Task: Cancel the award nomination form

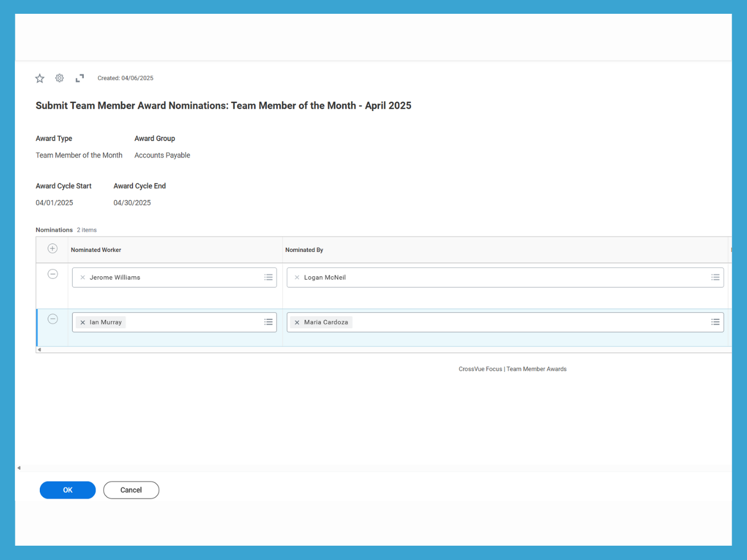Action: click(x=131, y=490)
